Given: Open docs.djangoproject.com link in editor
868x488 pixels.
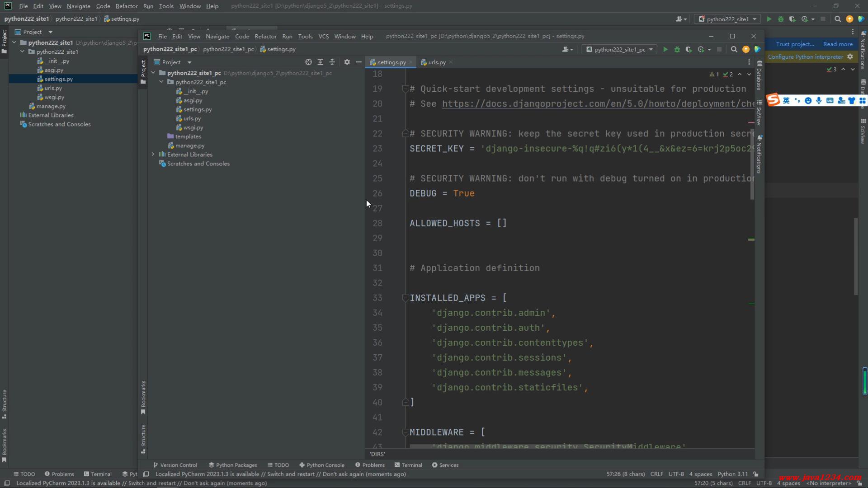Looking at the screenshot, I should pyautogui.click(x=598, y=103).
